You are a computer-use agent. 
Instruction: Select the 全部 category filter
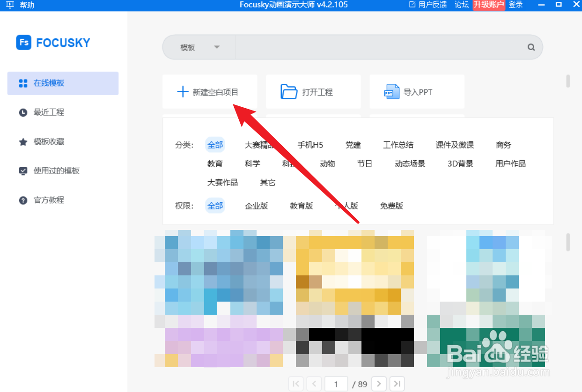click(215, 145)
